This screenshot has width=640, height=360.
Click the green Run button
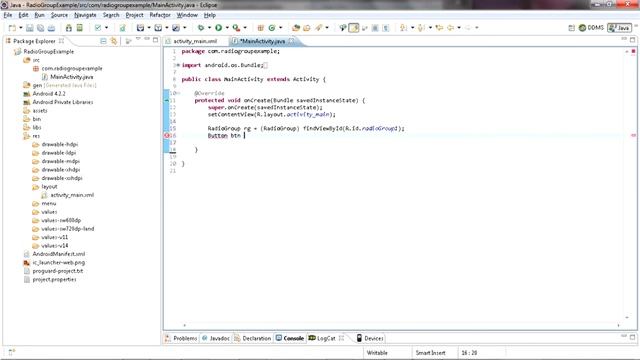(218, 28)
